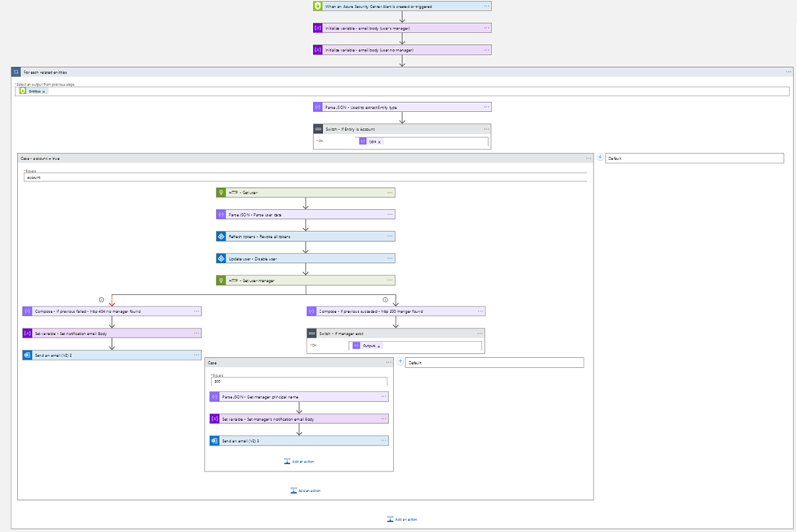This screenshot has height=532, width=797.
Task: Click Compose - if previous failed icon
Action: click(x=28, y=311)
